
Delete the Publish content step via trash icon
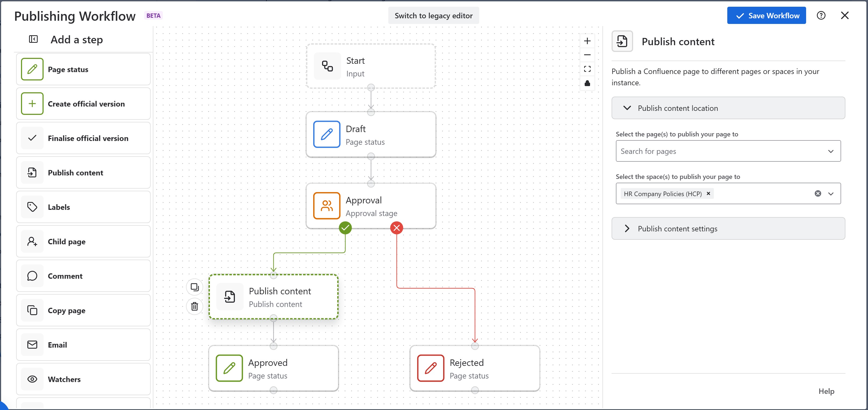pyautogui.click(x=195, y=306)
